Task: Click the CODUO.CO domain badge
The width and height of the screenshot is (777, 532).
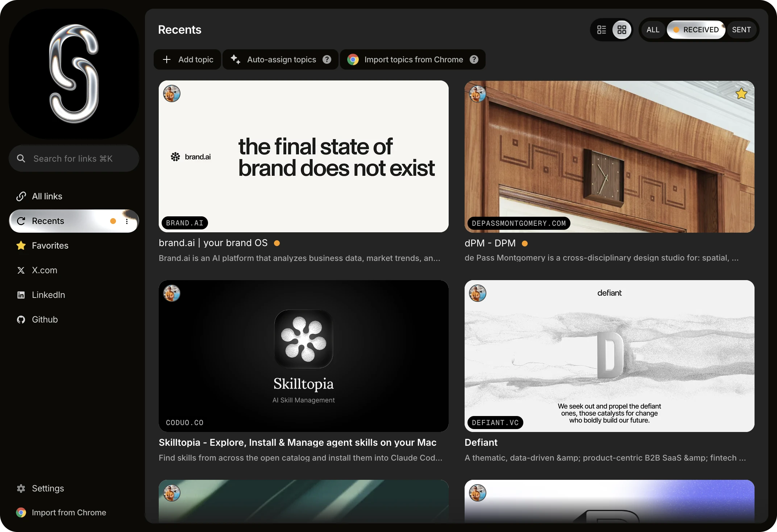Action: (x=185, y=423)
